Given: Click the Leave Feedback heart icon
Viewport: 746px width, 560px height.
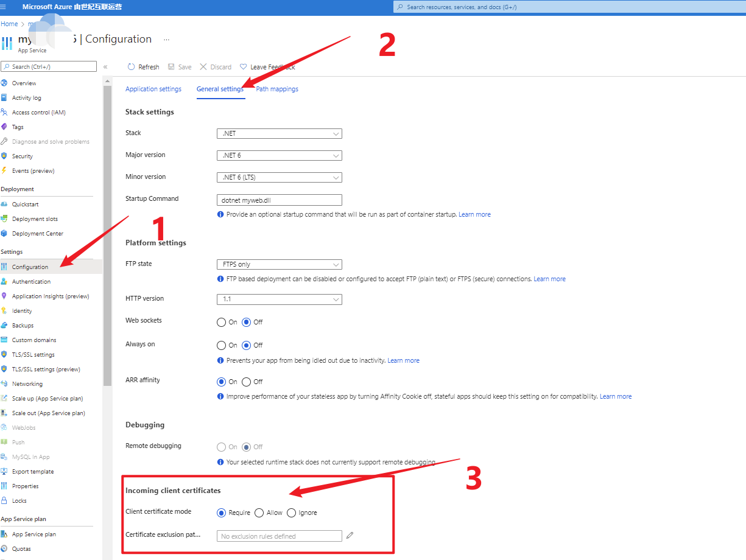Looking at the screenshot, I should pos(244,67).
